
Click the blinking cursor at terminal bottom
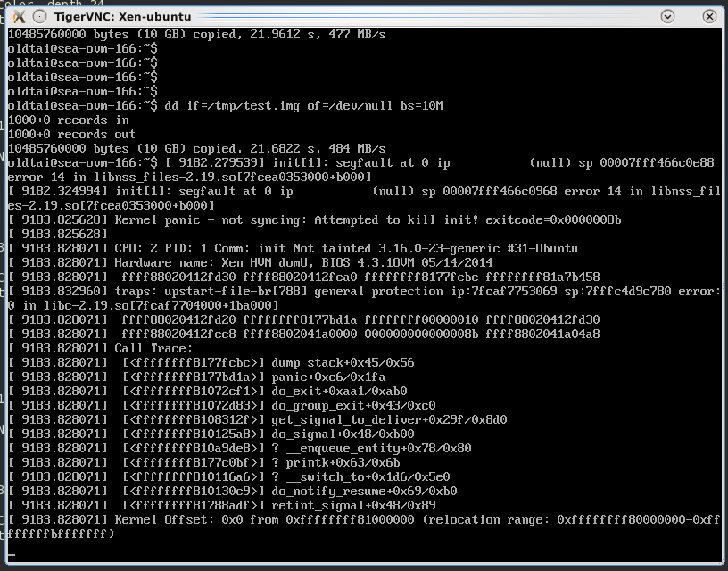coord(12,554)
